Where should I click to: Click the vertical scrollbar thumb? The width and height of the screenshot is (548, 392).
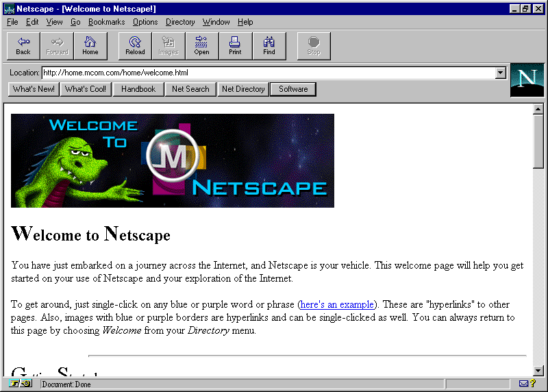[x=538, y=142]
